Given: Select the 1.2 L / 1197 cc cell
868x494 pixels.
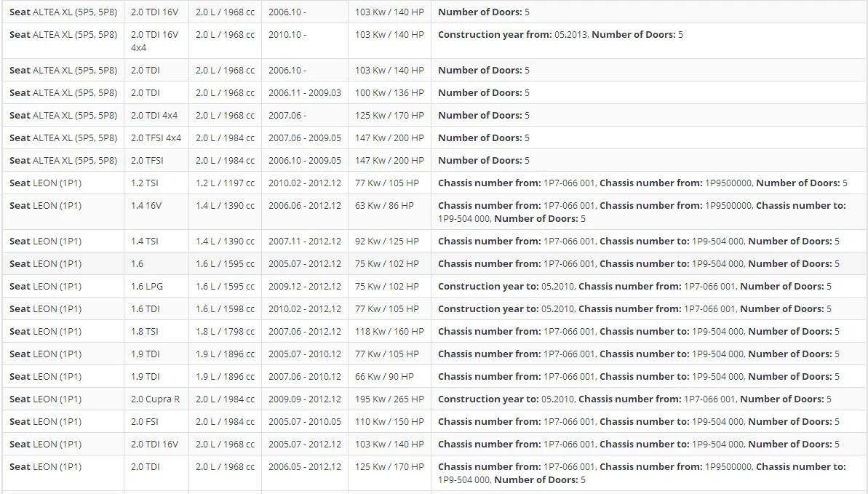Looking at the screenshot, I should (x=225, y=183).
